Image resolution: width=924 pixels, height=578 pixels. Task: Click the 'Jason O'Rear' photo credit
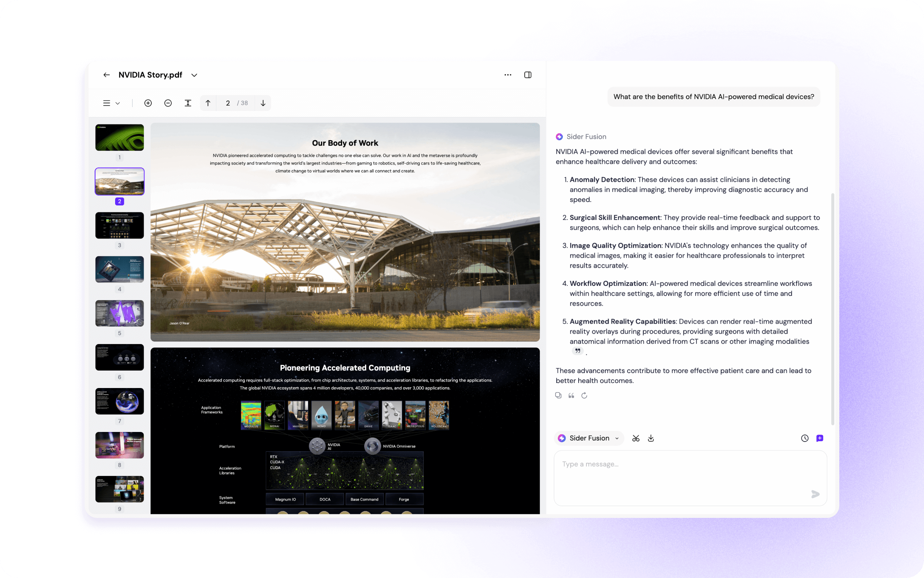click(x=179, y=323)
